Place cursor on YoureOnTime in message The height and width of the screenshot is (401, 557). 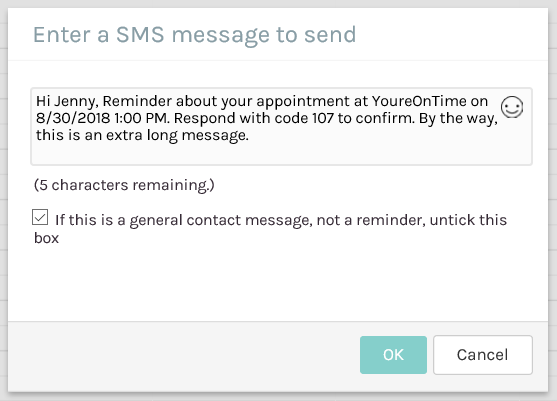click(x=419, y=101)
